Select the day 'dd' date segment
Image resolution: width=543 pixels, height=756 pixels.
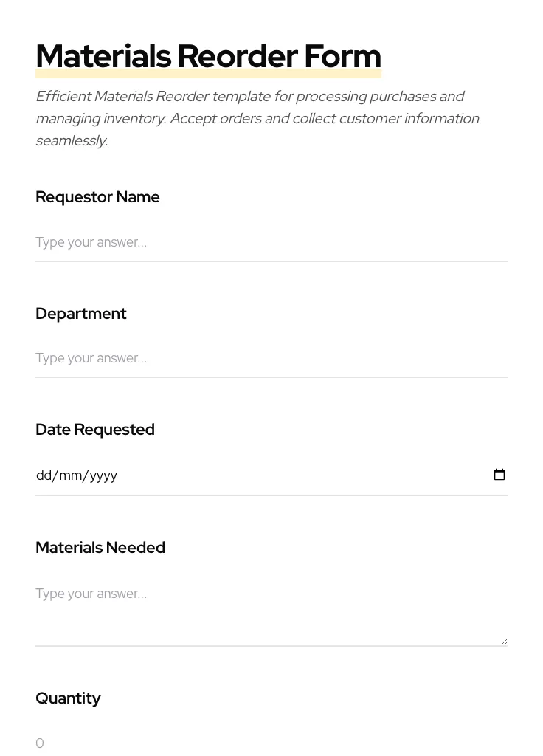tap(44, 475)
